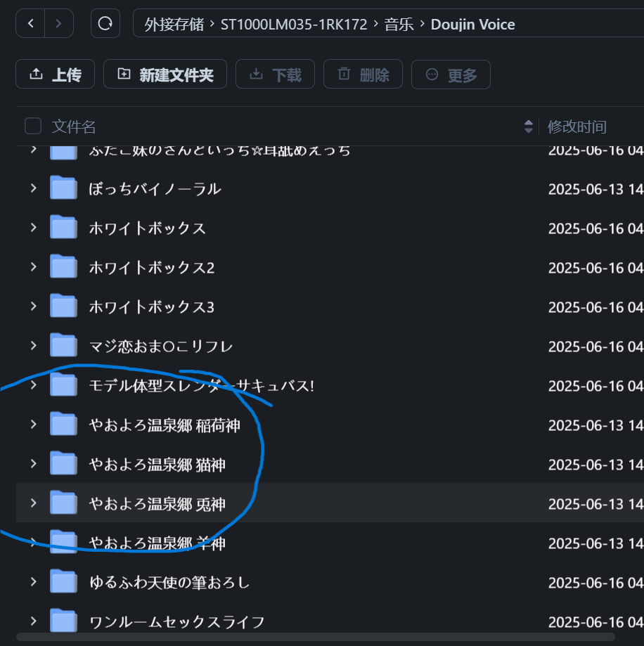The width and height of the screenshot is (644, 646).
Task: Expand the やおよろ温泉郷 兎神 folder chevron
Action: 33,503
